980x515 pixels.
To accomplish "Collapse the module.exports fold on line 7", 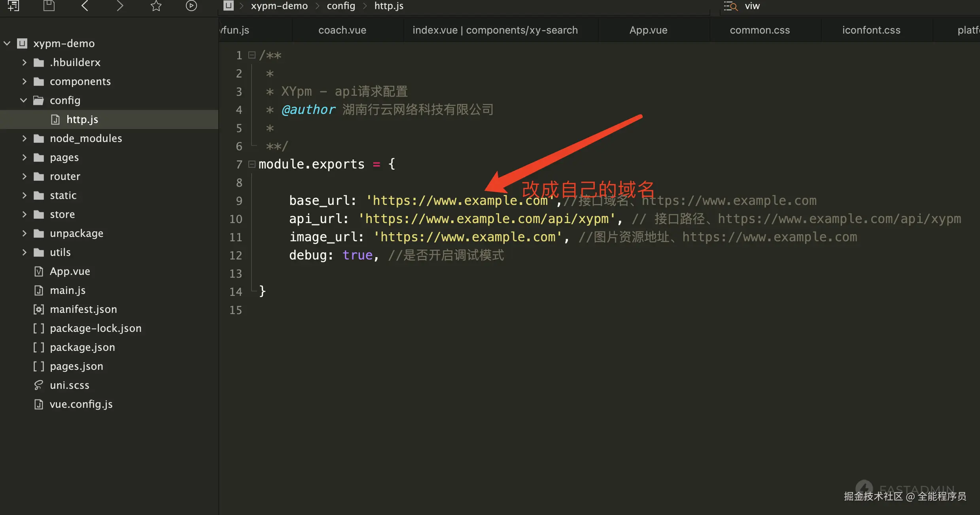I will coord(252,164).
